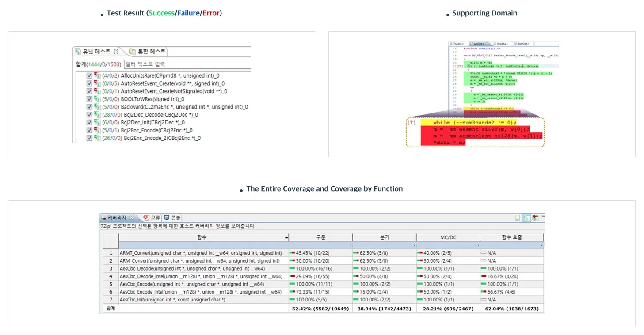
Task: Select the 커버리지 tab
Action: [117, 218]
